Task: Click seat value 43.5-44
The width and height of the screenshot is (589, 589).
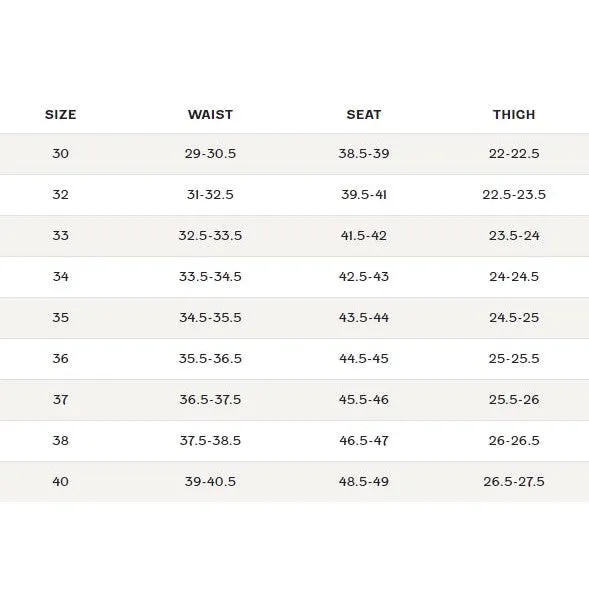Action: [x=364, y=317]
